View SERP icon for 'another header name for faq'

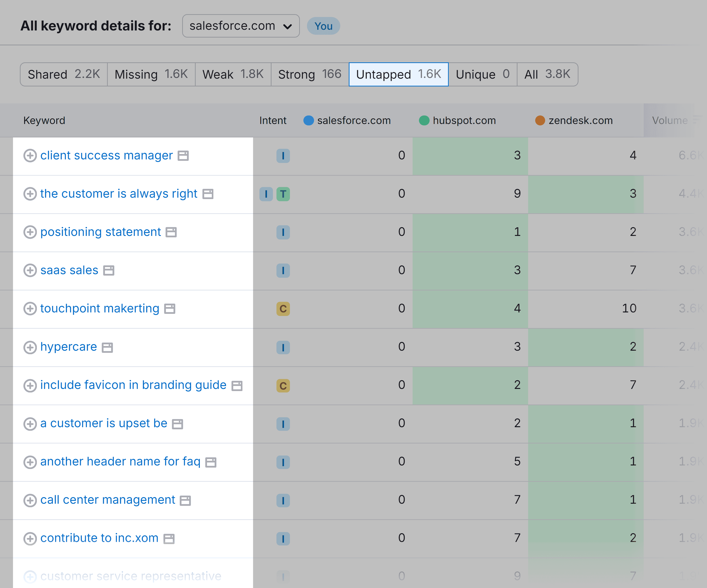(x=211, y=462)
